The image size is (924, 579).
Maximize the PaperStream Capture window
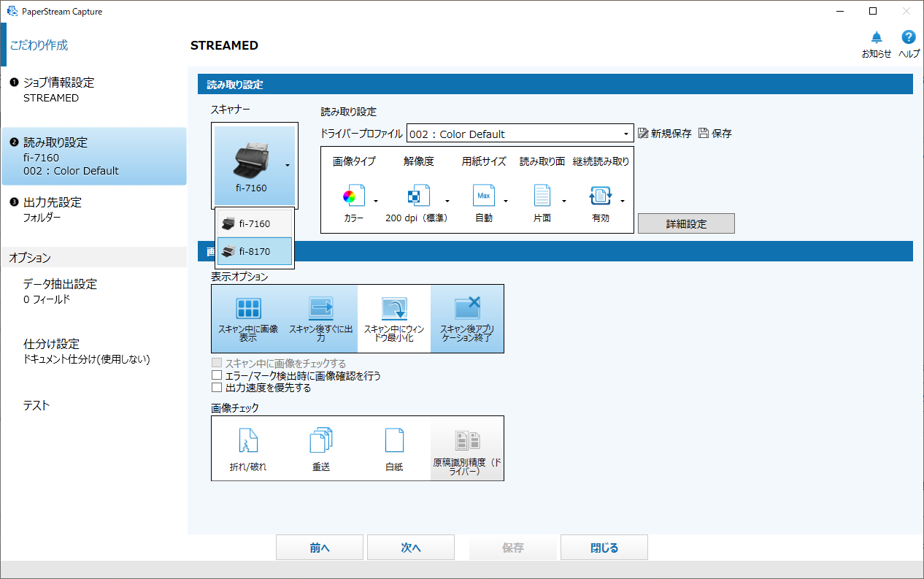click(873, 12)
